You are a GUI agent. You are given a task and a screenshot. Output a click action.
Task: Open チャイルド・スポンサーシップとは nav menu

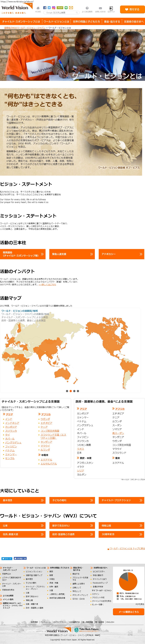coord(21,22)
